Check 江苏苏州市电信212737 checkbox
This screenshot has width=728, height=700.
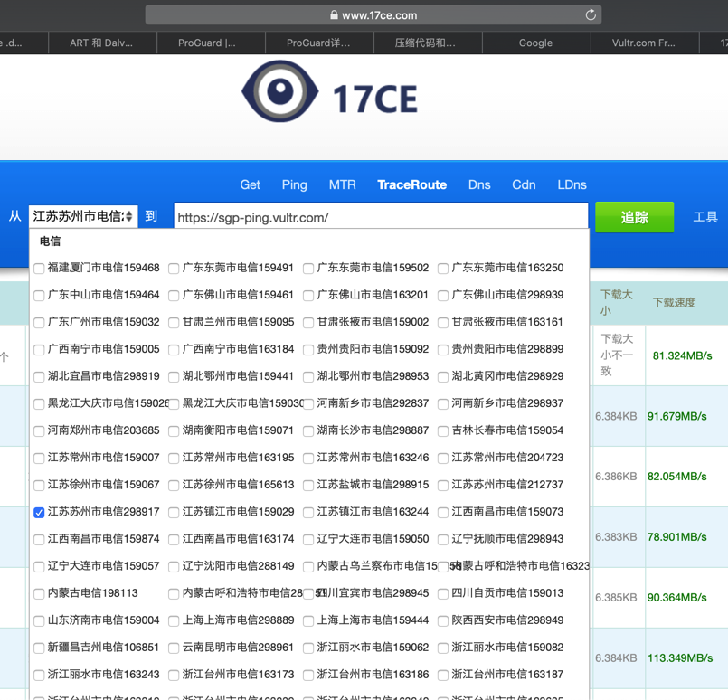pos(443,485)
